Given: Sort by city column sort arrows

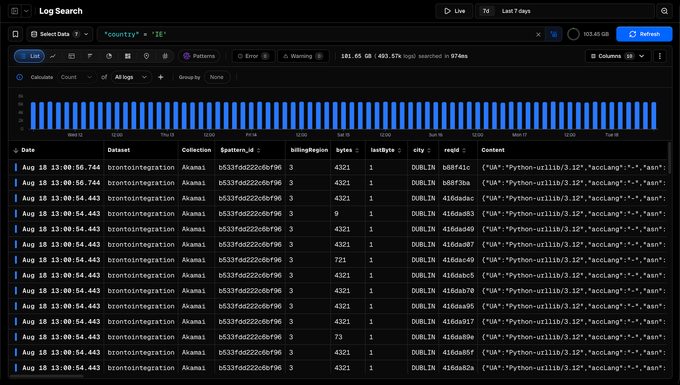Looking at the screenshot, I should tap(429, 150).
